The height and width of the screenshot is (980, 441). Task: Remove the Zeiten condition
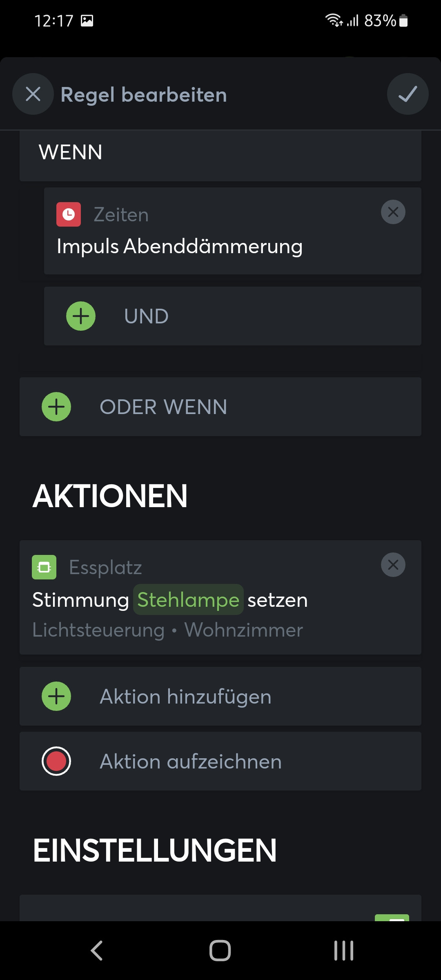[393, 212]
